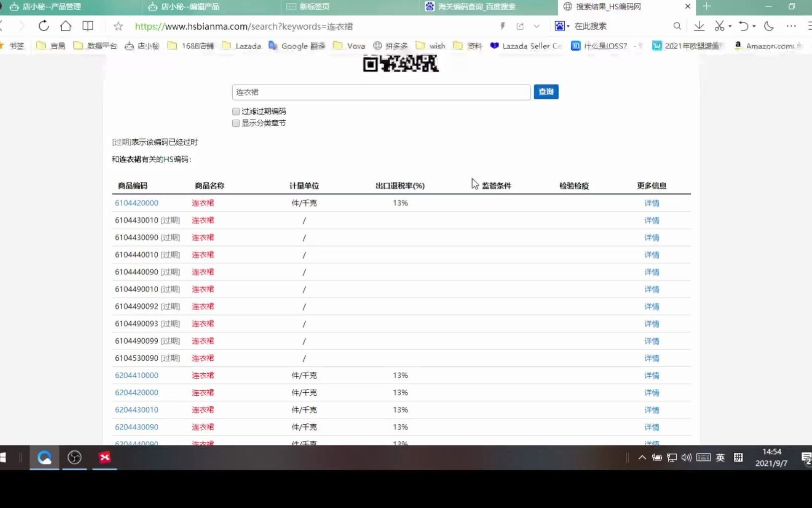Open the red XMind app in the taskbar

pos(105,457)
